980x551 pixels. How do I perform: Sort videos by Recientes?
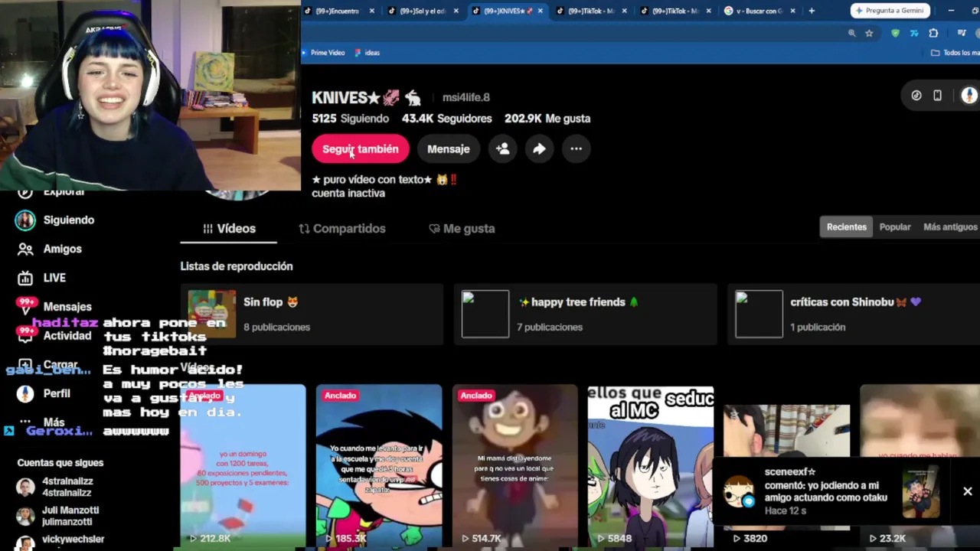(846, 227)
